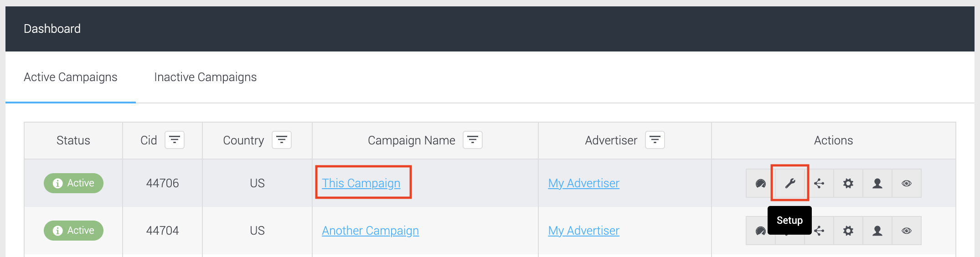Open the Another Campaign link
The width and height of the screenshot is (980, 257).
pyautogui.click(x=370, y=231)
